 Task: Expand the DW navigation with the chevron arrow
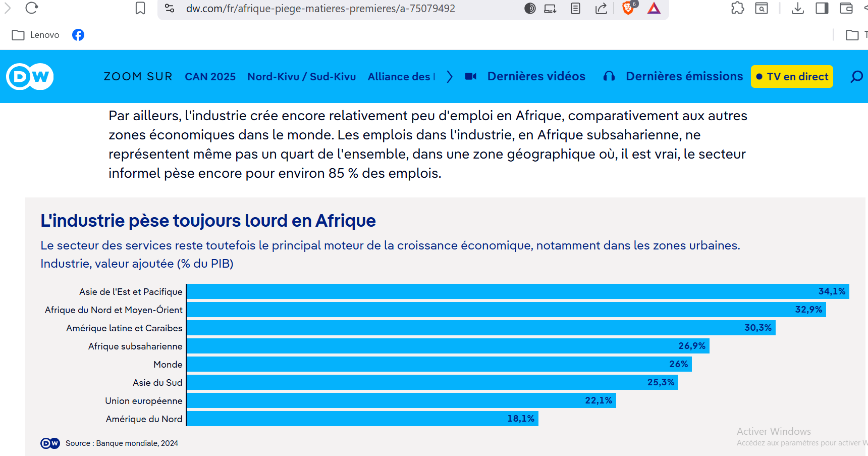click(x=450, y=77)
